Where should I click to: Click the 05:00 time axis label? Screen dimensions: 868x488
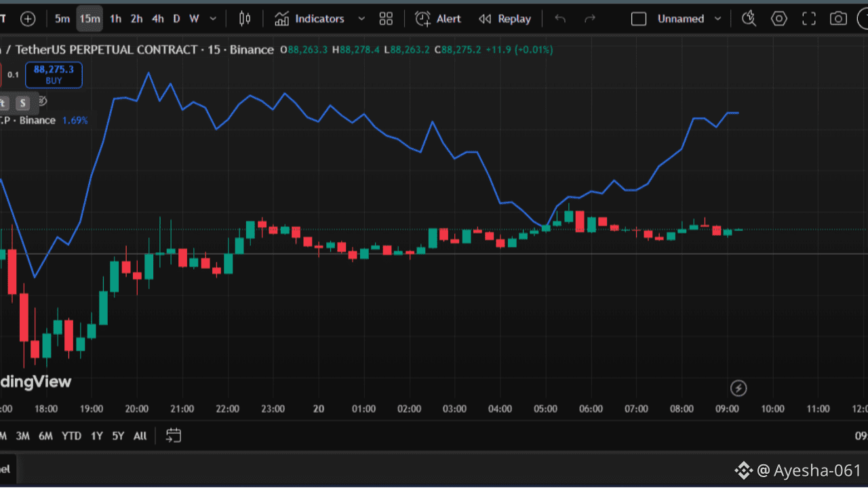tap(545, 409)
